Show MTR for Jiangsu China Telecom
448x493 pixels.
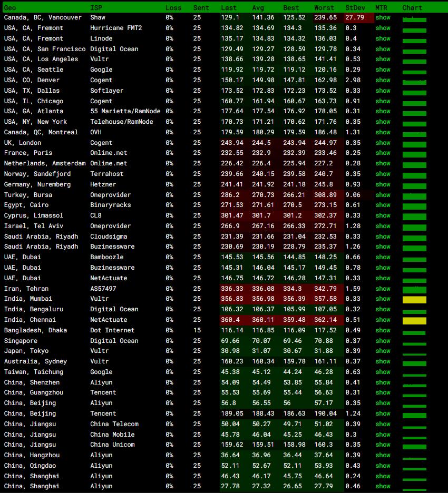click(x=383, y=424)
